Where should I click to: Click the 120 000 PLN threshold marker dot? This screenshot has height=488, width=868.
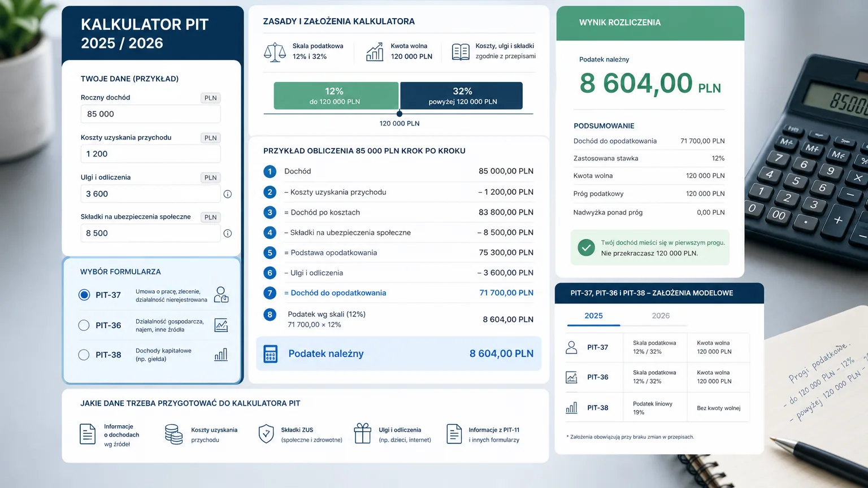click(400, 114)
